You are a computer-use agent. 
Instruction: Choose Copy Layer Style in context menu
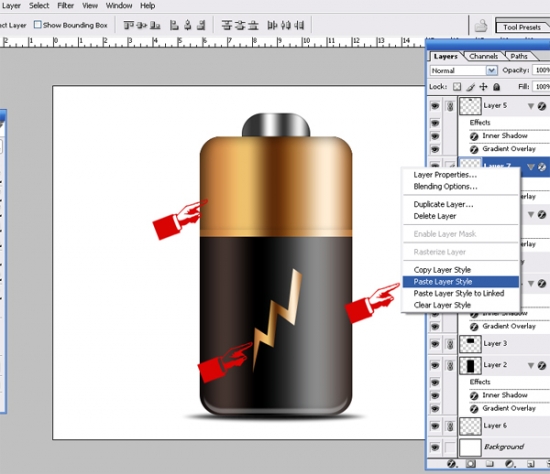click(x=461, y=270)
